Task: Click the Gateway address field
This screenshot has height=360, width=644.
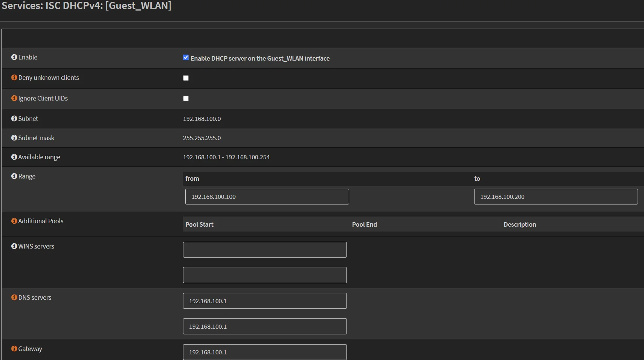Action: pos(265,352)
